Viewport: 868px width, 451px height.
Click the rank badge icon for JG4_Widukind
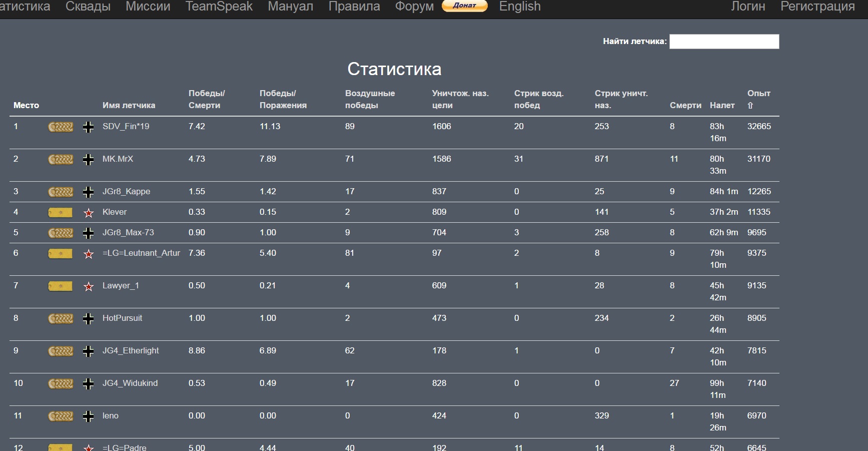pos(61,384)
